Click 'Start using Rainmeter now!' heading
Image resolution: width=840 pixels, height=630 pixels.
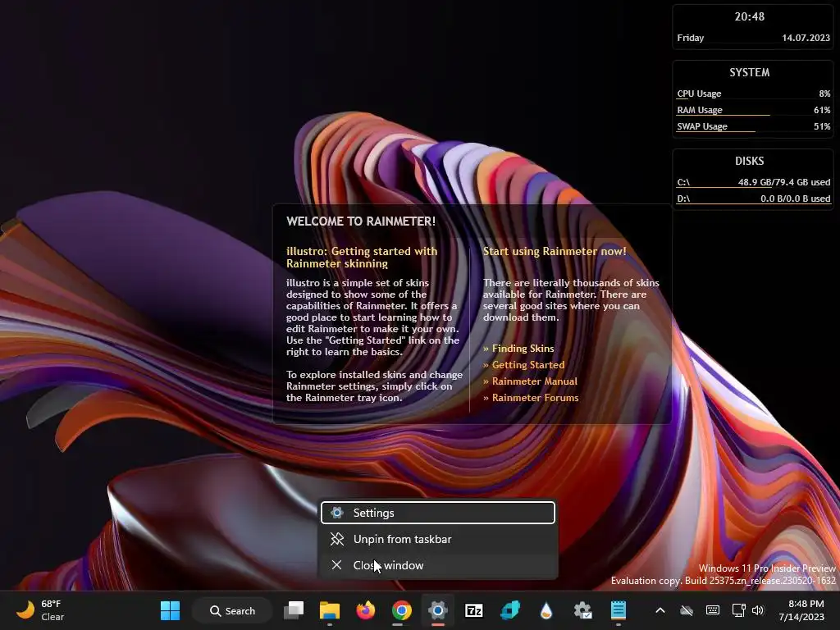[555, 251]
